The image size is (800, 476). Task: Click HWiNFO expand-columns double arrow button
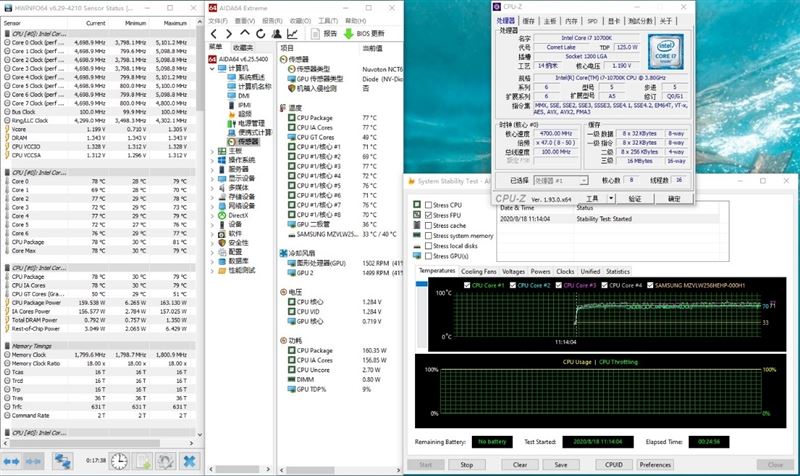click(x=11, y=461)
